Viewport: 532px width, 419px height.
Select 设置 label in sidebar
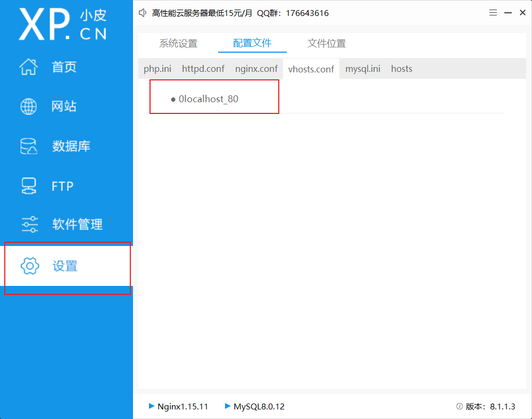point(65,266)
